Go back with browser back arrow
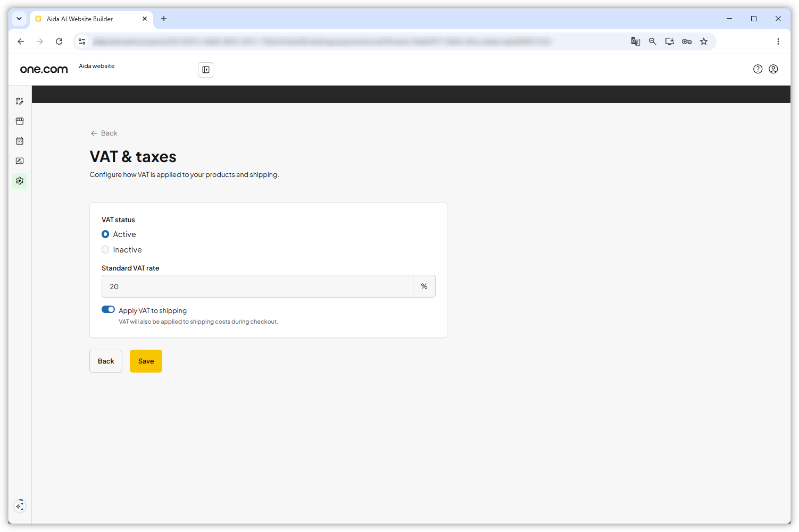Screen dimensions: 799x532 point(21,41)
